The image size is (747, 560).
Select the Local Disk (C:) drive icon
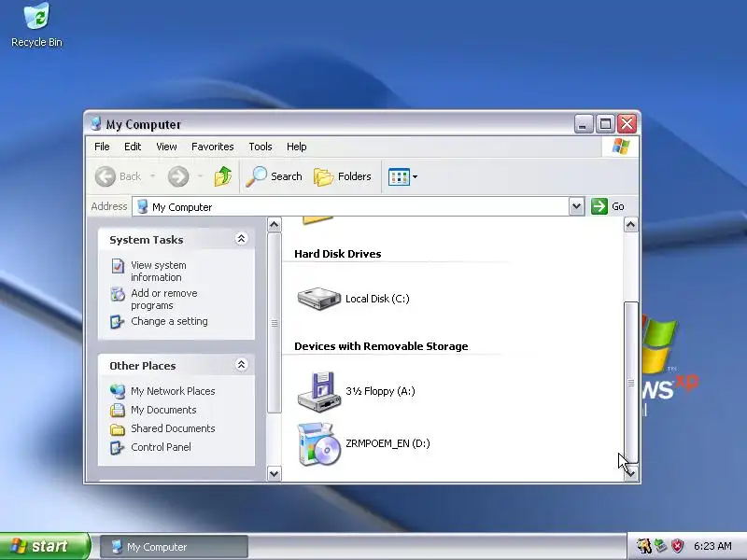318,299
